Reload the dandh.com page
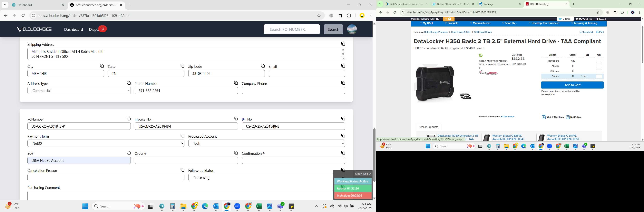The image size is (644, 212). tap(395, 12)
